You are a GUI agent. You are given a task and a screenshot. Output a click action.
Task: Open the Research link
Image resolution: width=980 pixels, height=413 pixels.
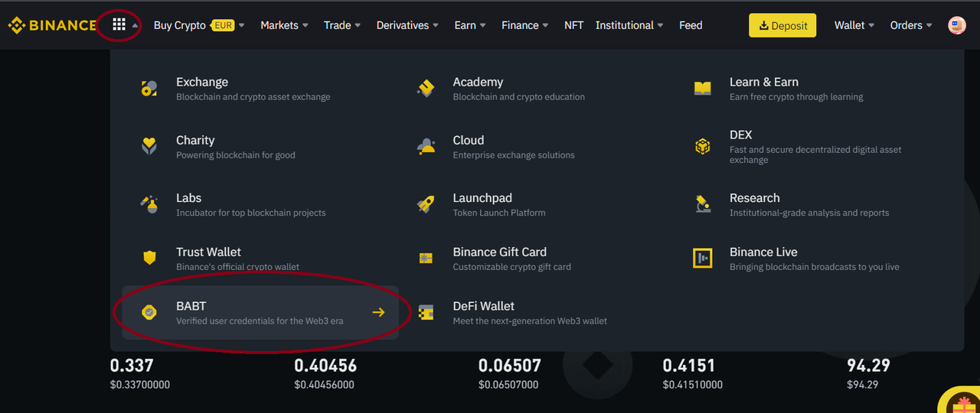click(x=755, y=197)
